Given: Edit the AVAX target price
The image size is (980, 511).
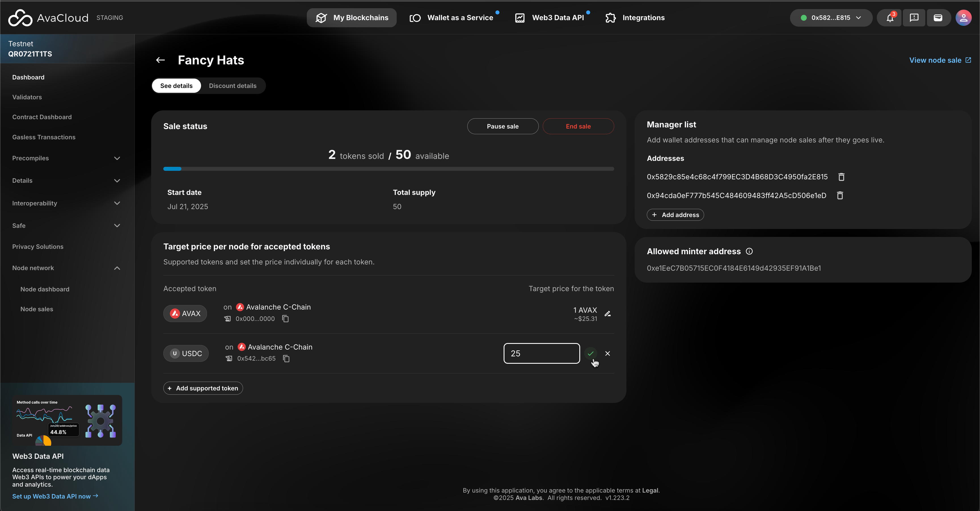Looking at the screenshot, I should coord(608,314).
